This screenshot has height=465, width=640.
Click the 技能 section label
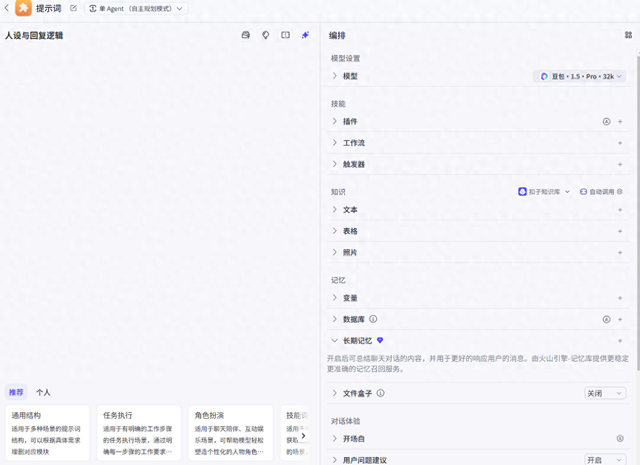338,104
